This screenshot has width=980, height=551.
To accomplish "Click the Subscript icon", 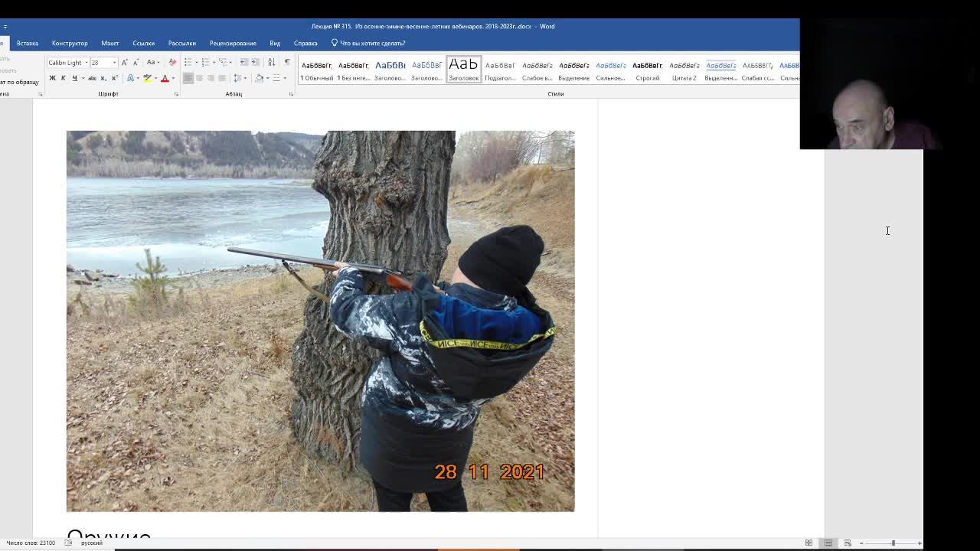I will coord(105,78).
